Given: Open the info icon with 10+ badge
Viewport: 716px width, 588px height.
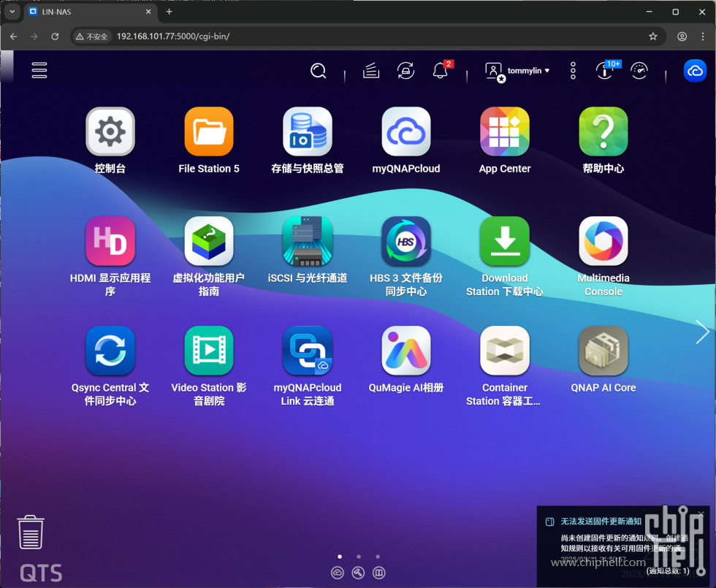Looking at the screenshot, I should (605, 70).
